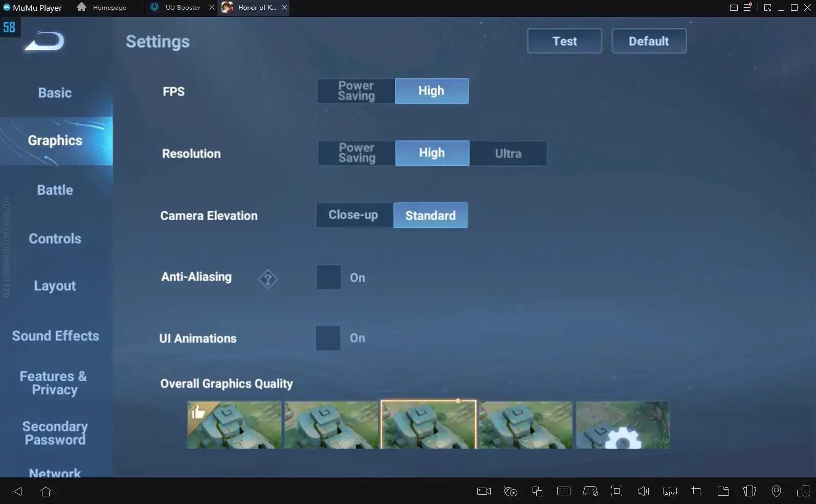
Task: Turn on the UI Animations checkbox
Action: pos(328,338)
